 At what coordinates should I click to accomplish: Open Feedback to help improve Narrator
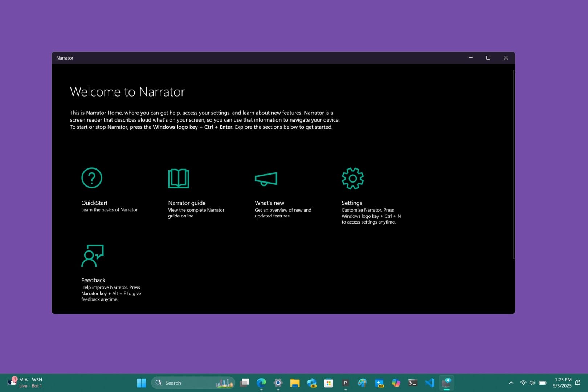[93, 280]
